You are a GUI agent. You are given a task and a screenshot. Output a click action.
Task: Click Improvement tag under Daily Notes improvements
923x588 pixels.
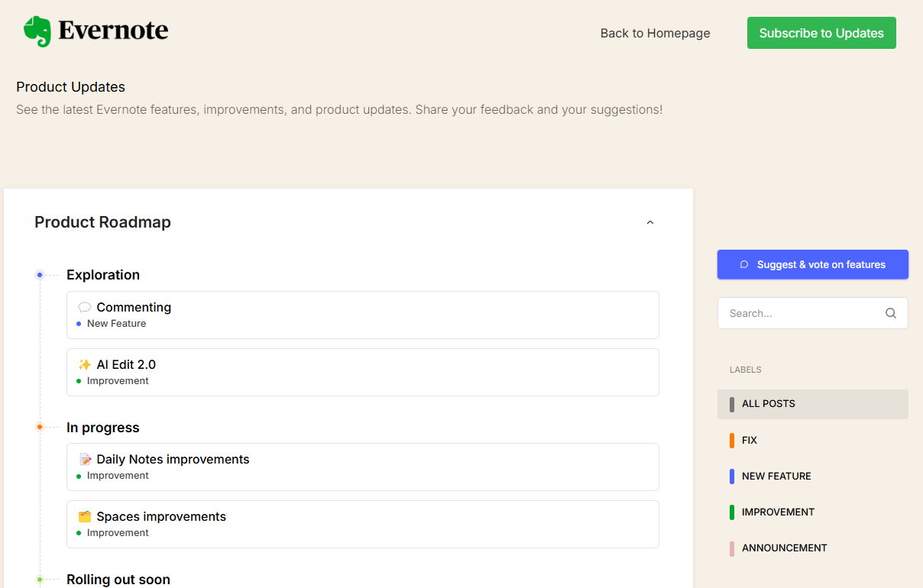(118, 476)
